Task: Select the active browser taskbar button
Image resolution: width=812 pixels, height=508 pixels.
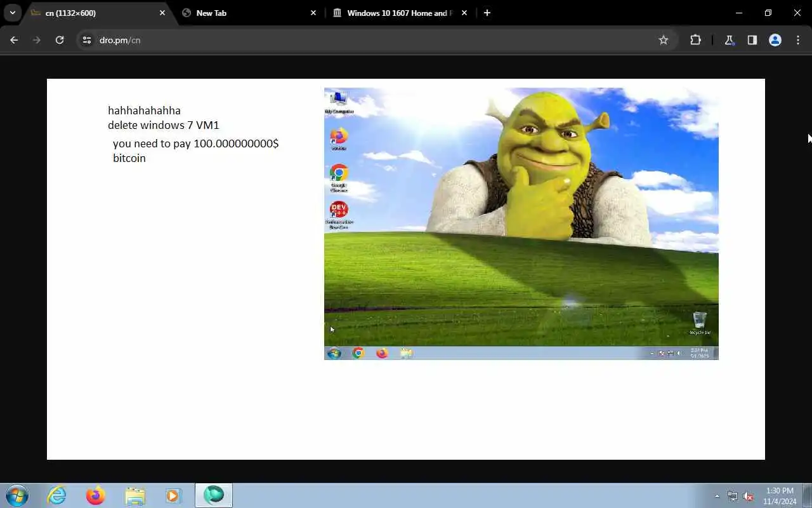Action: (x=214, y=495)
